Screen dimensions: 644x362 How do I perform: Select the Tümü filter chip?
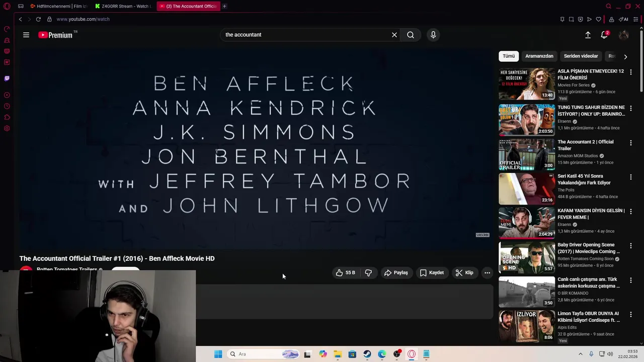coord(509,56)
